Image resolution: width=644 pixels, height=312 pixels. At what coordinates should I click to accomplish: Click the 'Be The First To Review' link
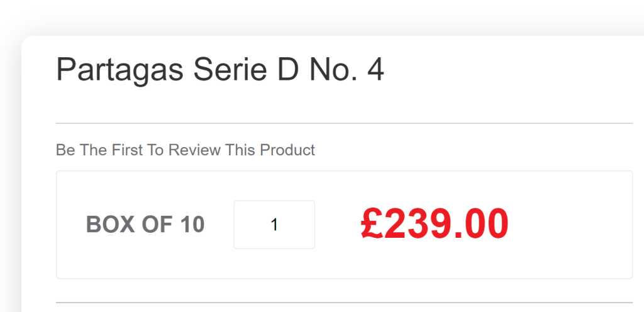click(x=185, y=150)
